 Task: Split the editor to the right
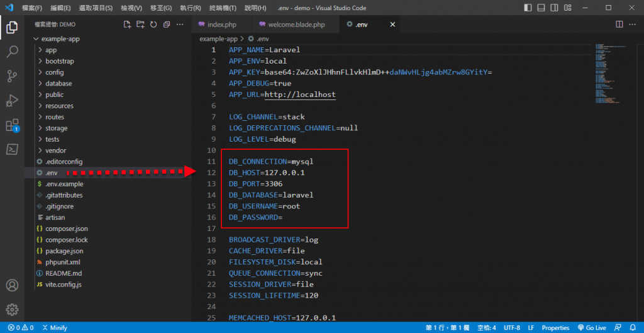pos(619,25)
